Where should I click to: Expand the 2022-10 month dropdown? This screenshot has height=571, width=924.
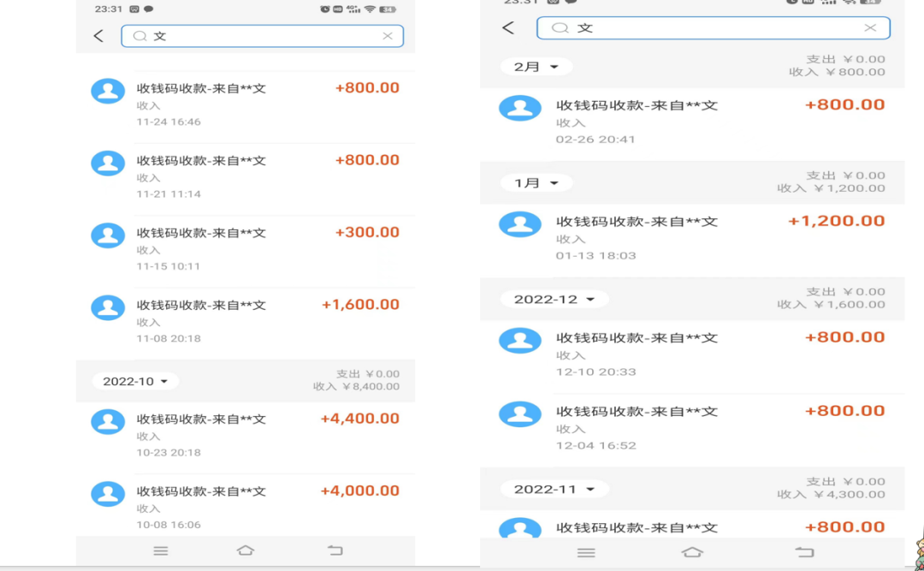(x=133, y=381)
